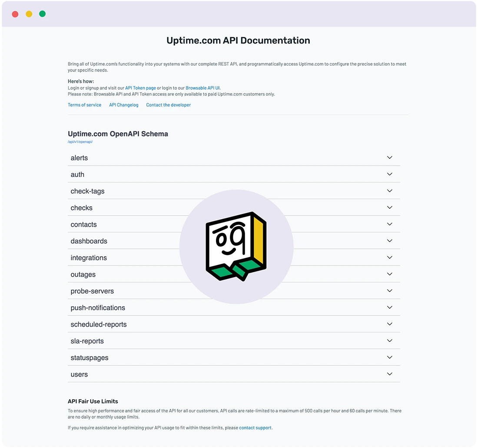
Task: Click the outages row chevron icon
Action: [389, 274]
